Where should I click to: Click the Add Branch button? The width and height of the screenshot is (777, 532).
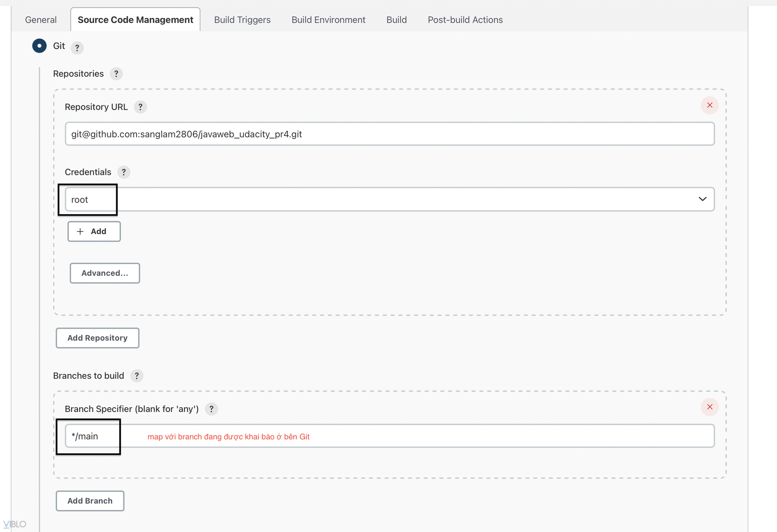[x=90, y=501]
